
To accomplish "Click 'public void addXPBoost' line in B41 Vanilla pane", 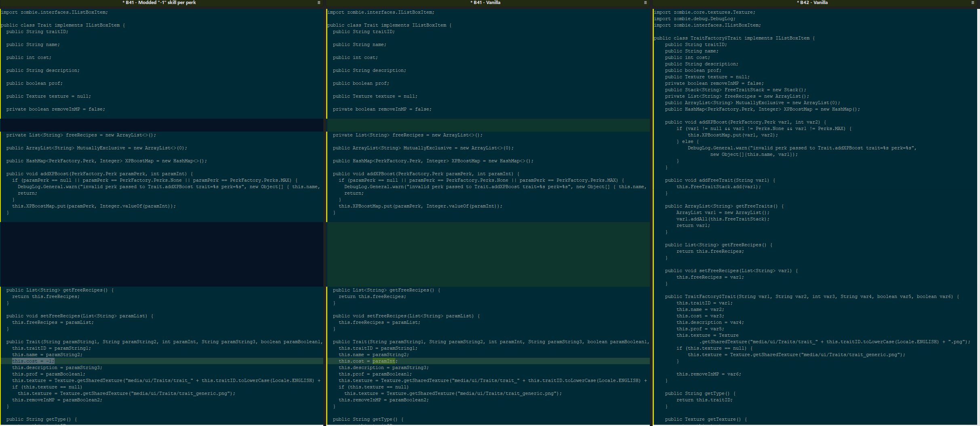I will [x=426, y=174].
